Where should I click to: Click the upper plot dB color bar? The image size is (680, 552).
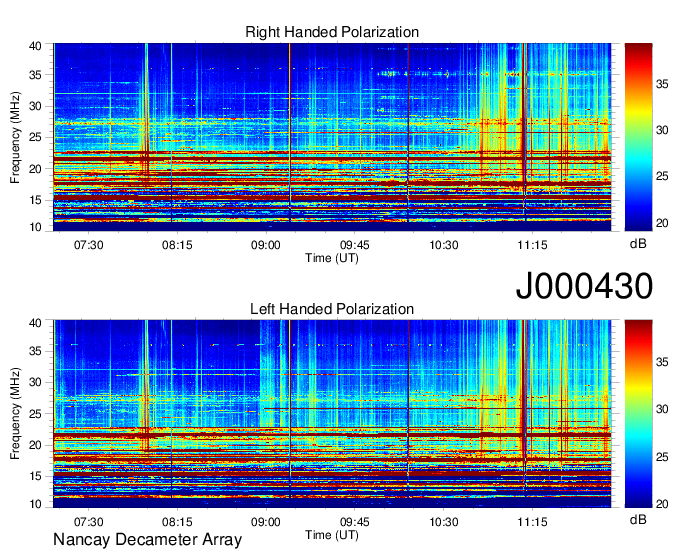coord(638,137)
